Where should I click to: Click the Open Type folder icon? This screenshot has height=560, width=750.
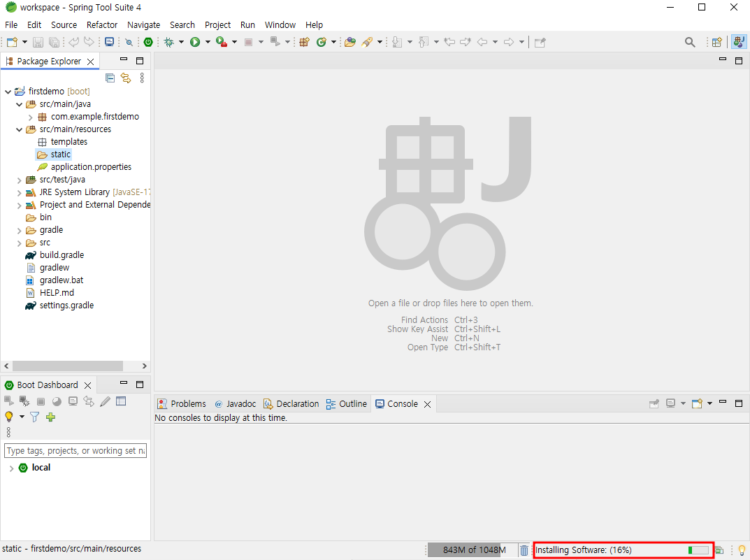[350, 42]
